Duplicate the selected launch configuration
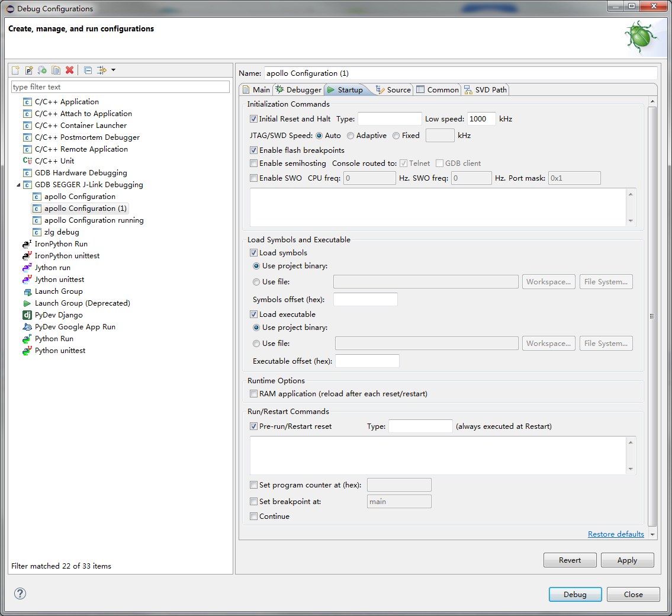Image resolution: width=672 pixels, height=616 pixels. tap(56, 70)
